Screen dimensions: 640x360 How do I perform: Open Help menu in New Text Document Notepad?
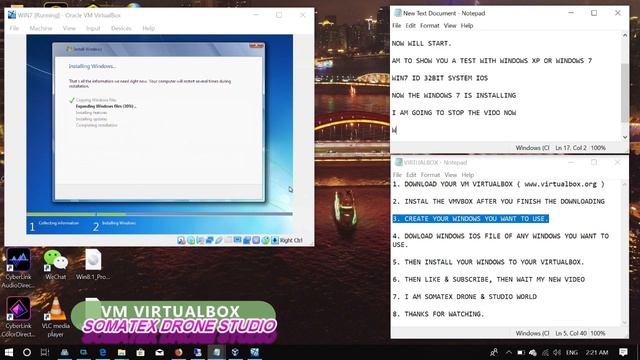[x=467, y=25]
